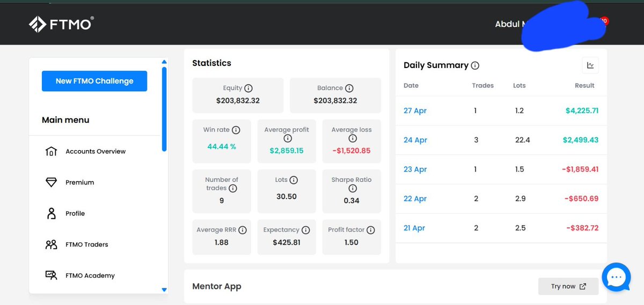Click the house icon for Accounts Overview
The image size is (644, 305).
click(51, 151)
